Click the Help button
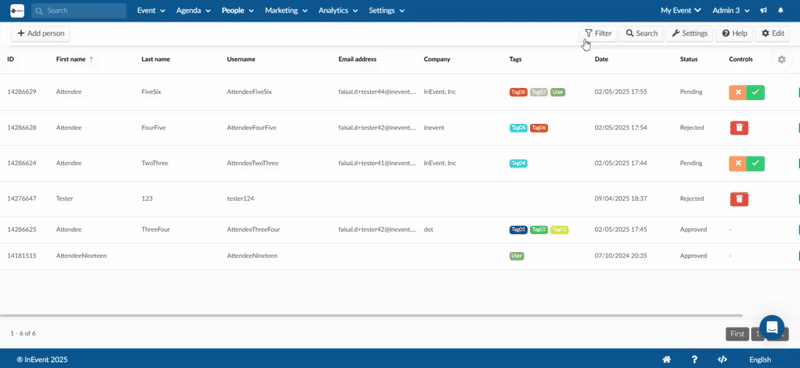 (734, 34)
